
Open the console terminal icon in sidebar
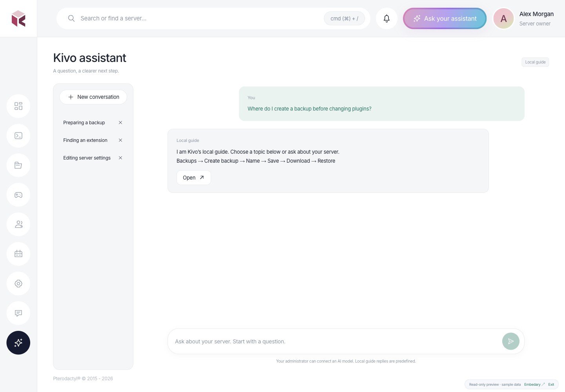tap(18, 136)
